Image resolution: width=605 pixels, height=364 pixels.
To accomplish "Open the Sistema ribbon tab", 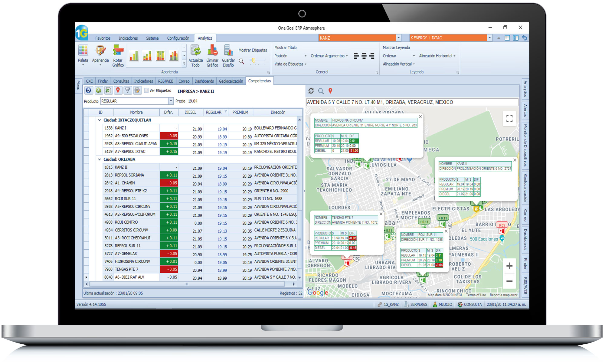I will (152, 38).
